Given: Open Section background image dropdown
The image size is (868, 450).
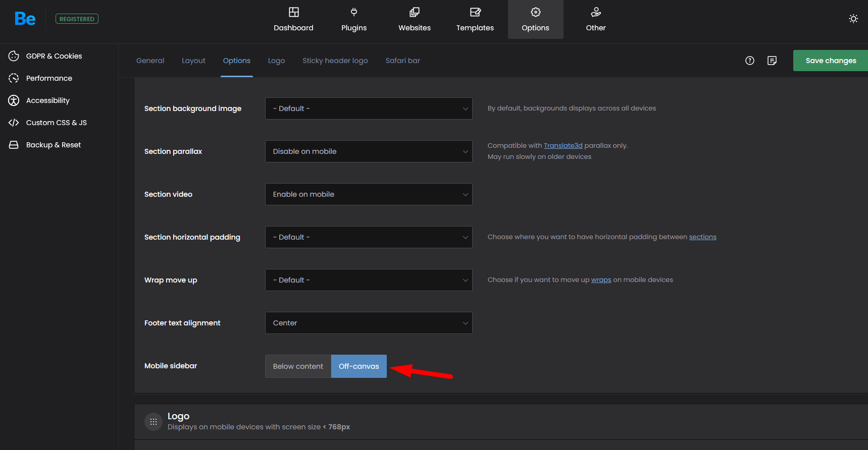Looking at the screenshot, I should click(369, 108).
